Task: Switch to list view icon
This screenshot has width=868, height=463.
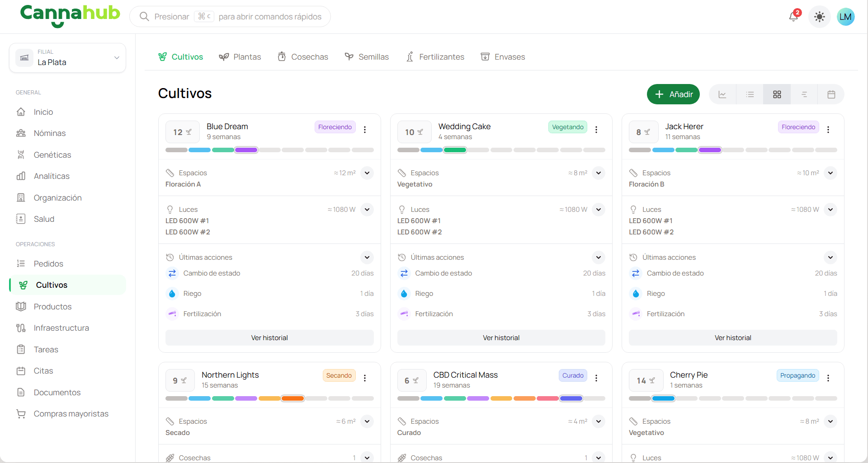Action: click(750, 94)
